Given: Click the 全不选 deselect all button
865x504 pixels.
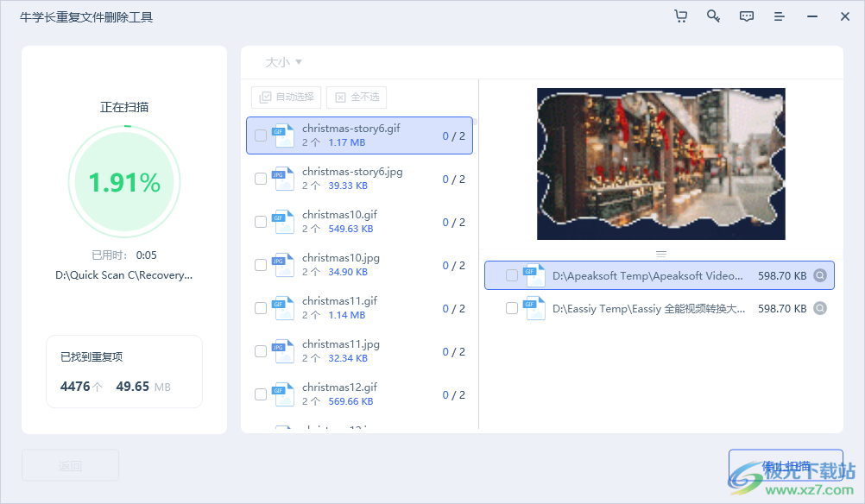Looking at the screenshot, I should (357, 98).
